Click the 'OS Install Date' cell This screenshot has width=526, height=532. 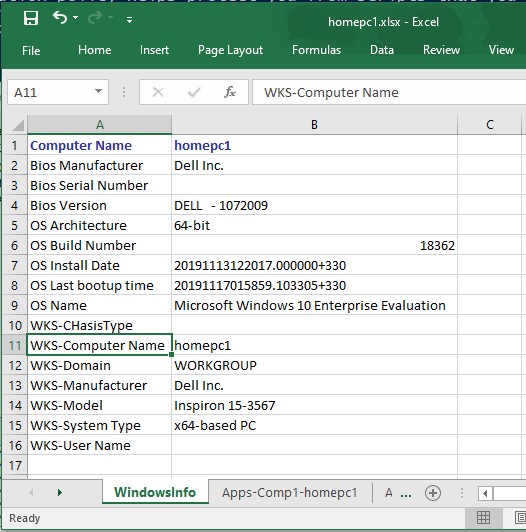tap(99, 266)
